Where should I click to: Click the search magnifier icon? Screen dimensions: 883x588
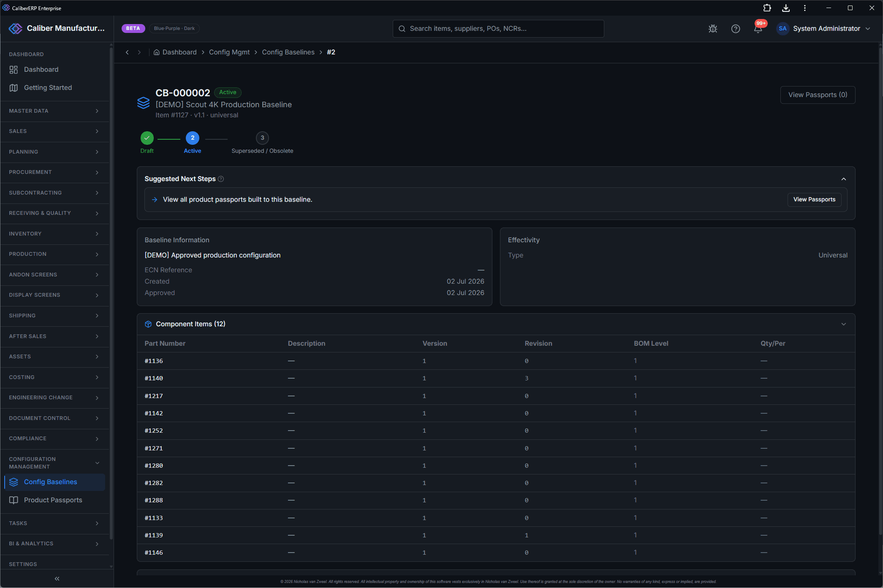coord(402,29)
